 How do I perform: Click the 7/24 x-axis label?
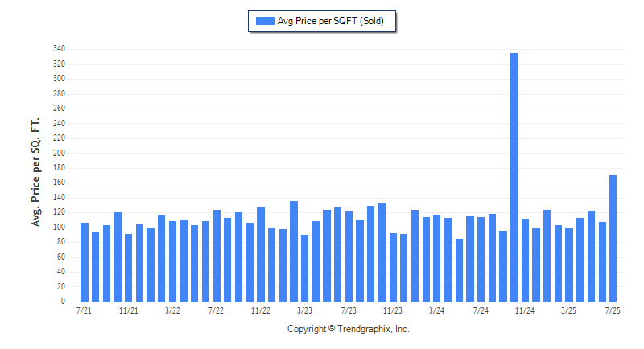(481, 310)
